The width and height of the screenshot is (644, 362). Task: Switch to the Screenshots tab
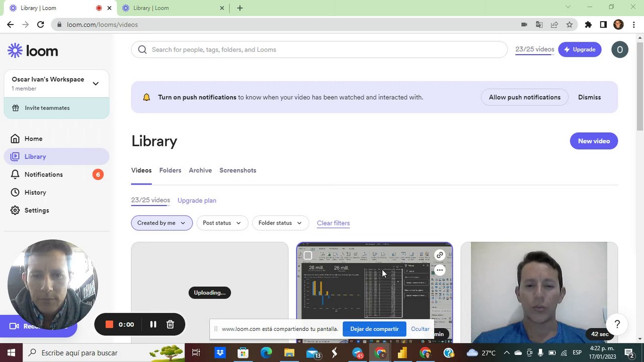(x=238, y=170)
